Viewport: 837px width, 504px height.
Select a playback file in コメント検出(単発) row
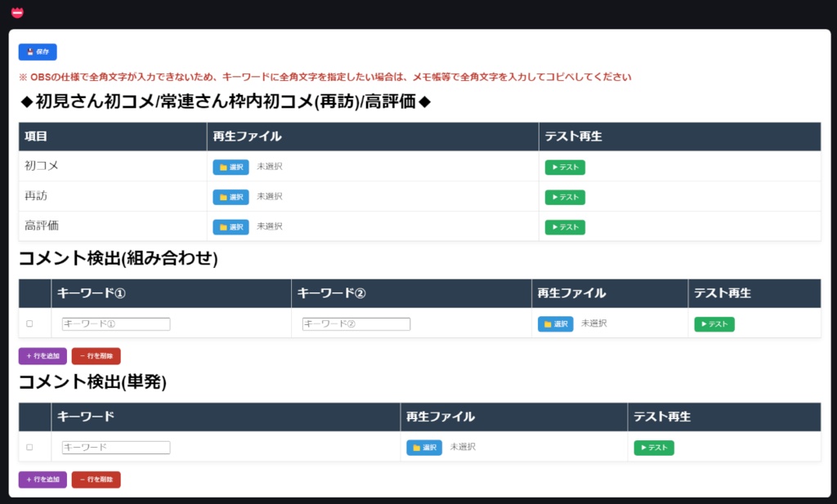point(424,447)
